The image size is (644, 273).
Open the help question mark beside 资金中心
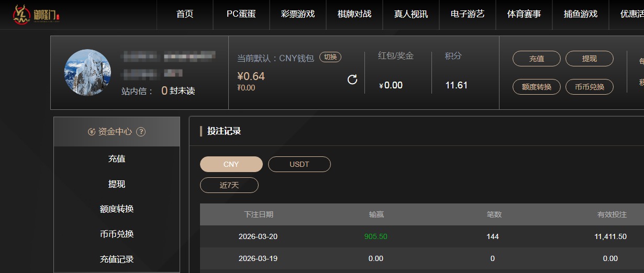click(x=141, y=132)
